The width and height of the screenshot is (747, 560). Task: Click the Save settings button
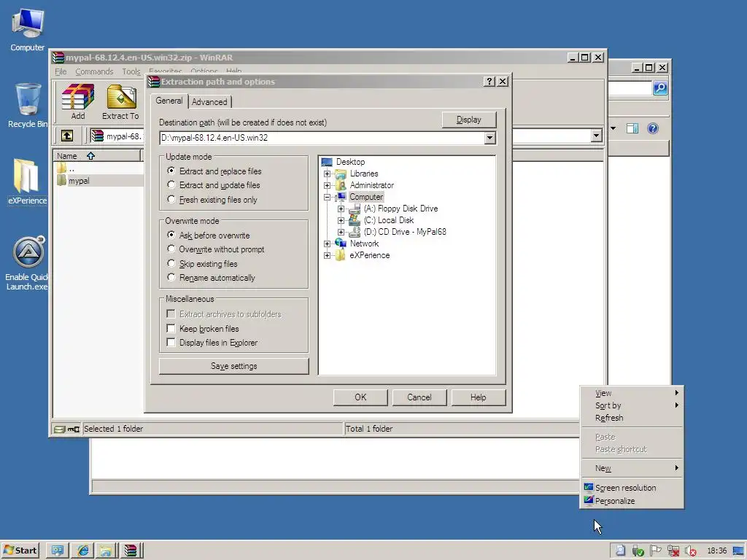pyautogui.click(x=233, y=366)
